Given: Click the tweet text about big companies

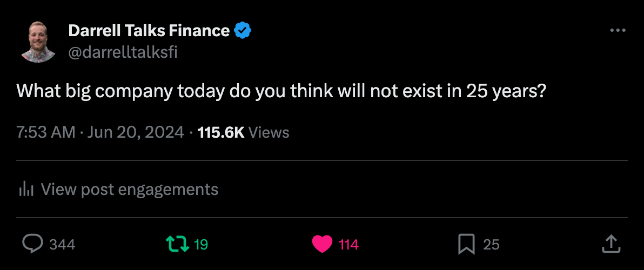Looking at the screenshot, I should 281,91.
